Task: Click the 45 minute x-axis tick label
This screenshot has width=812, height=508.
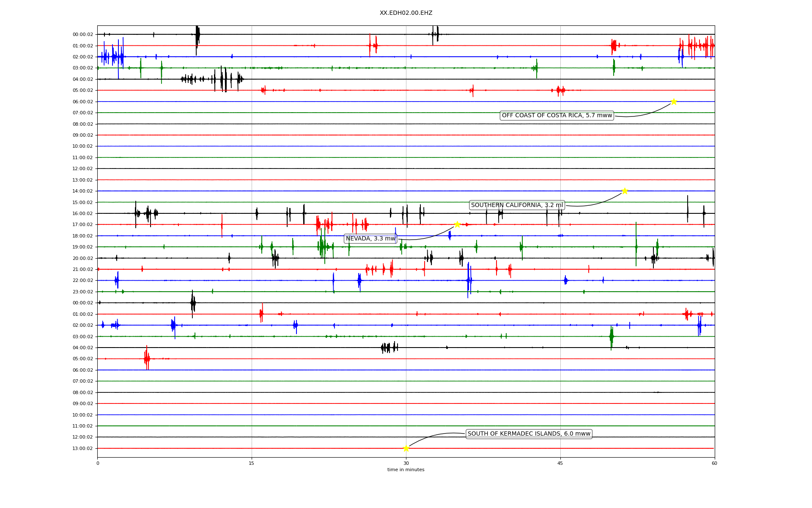Action: (x=560, y=463)
